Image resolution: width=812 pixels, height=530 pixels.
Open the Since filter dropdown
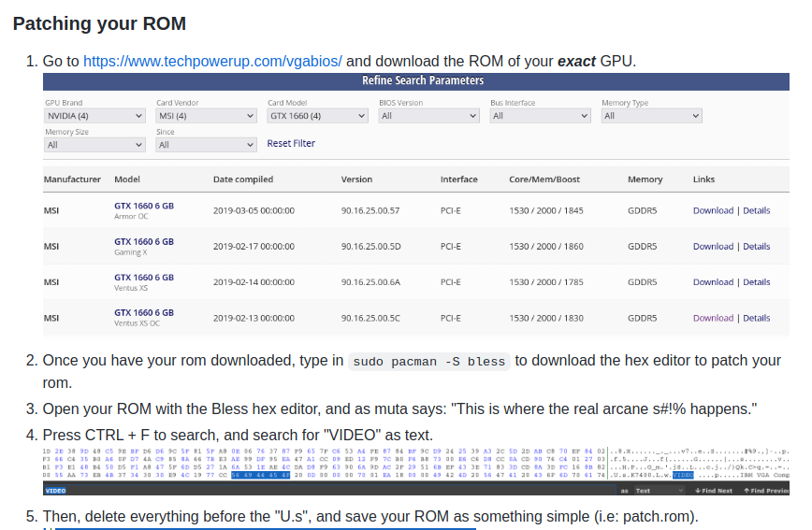(206, 145)
